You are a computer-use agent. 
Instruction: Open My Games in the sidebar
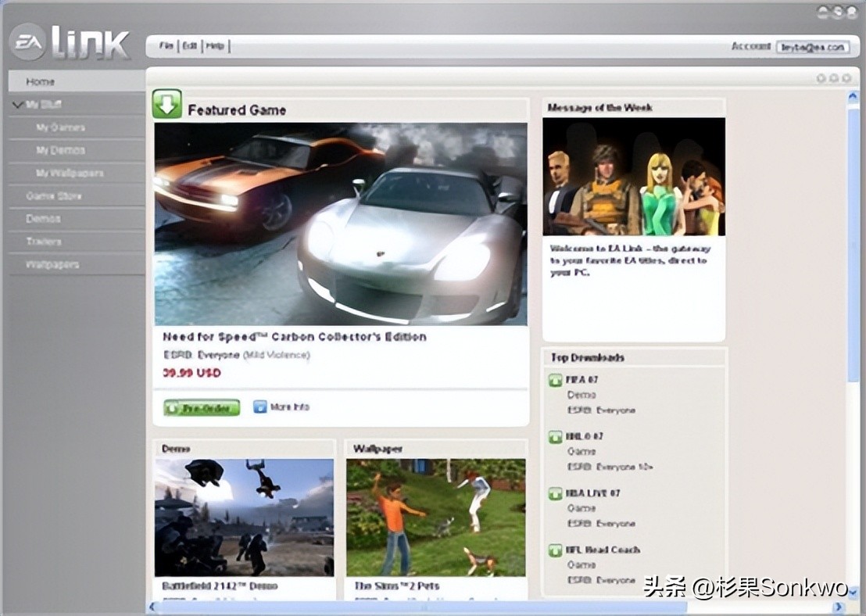pos(77,127)
